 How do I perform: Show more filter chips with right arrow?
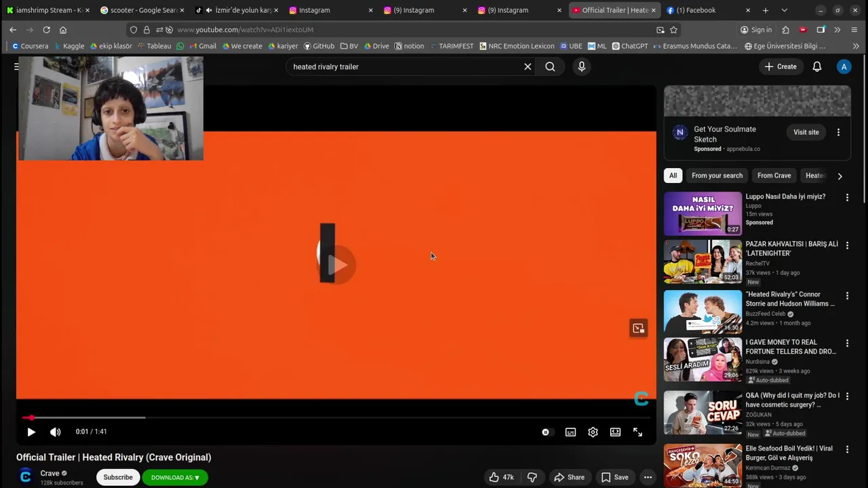840,176
